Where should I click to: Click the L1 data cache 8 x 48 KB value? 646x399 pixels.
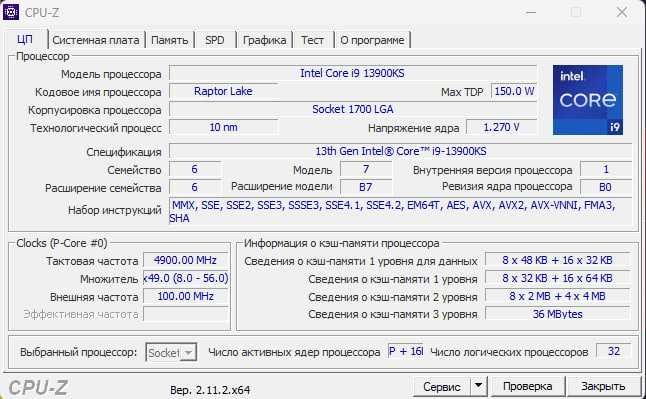click(x=557, y=260)
